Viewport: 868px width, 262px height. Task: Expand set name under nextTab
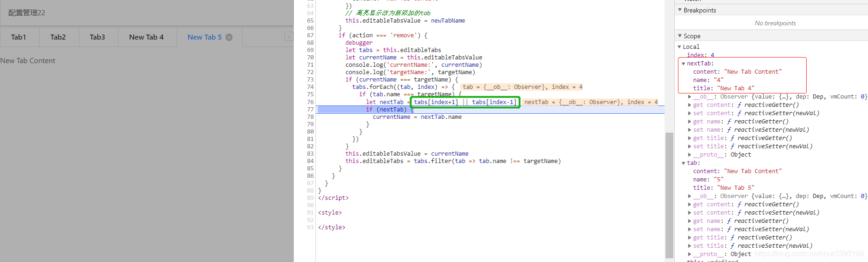tap(690, 130)
